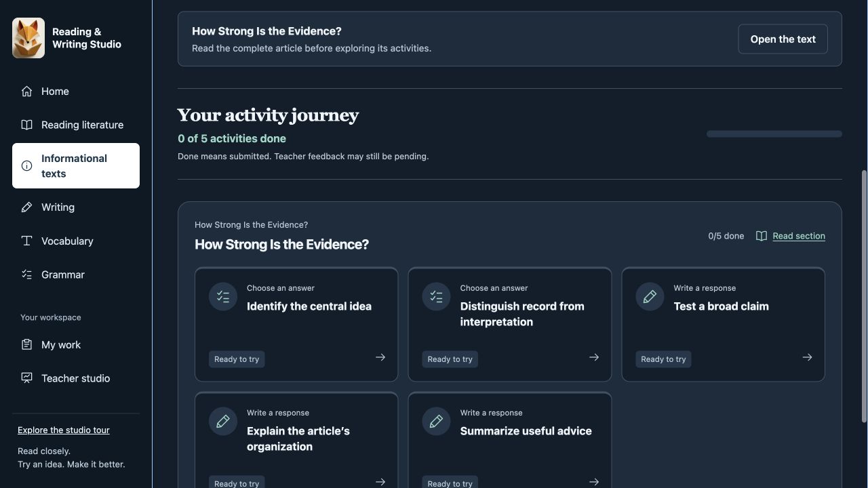Open the My work workspace page
This screenshot has width=868, height=488.
(76, 345)
